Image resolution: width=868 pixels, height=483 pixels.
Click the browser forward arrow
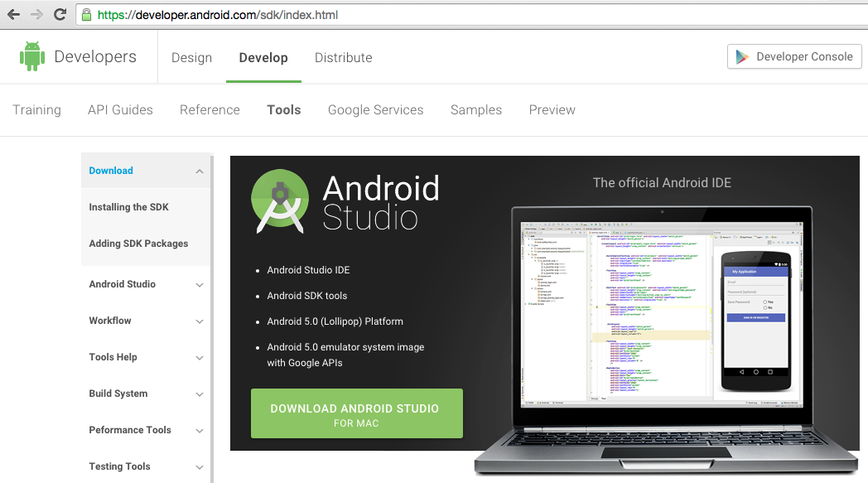click(36, 14)
